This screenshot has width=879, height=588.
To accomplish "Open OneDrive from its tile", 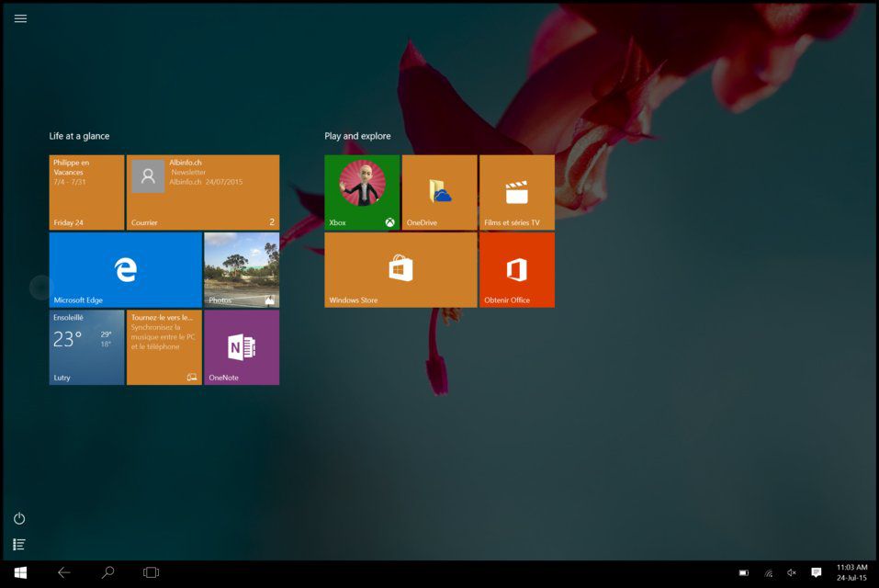I will point(439,191).
